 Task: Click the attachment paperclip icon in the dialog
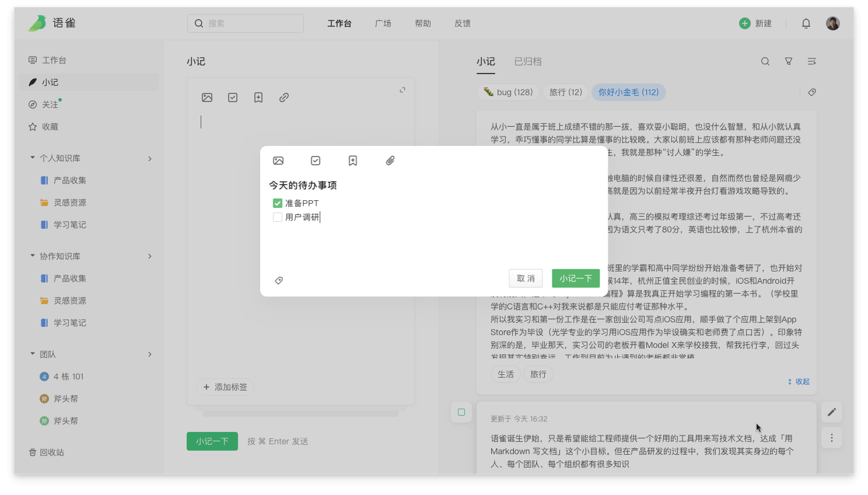click(390, 161)
